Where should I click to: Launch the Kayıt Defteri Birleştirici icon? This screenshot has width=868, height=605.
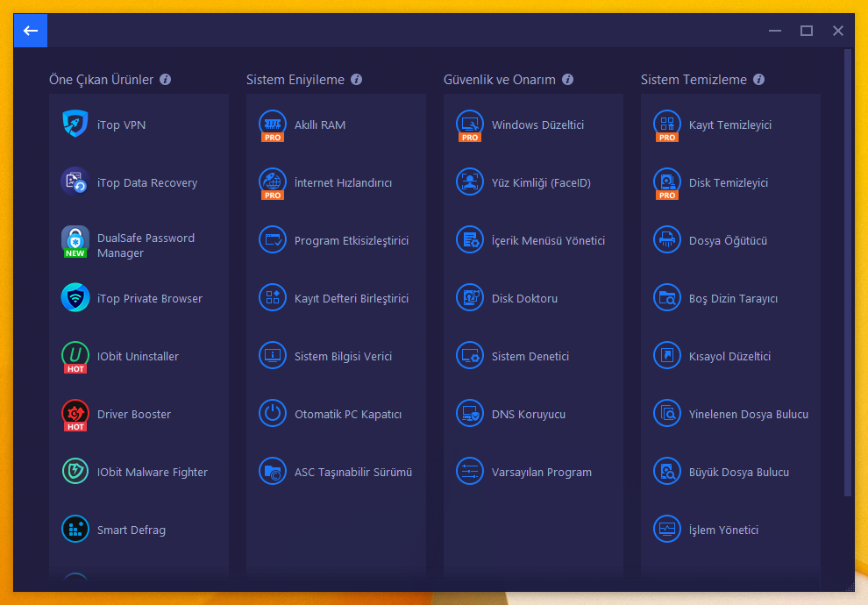click(x=273, y=298)
